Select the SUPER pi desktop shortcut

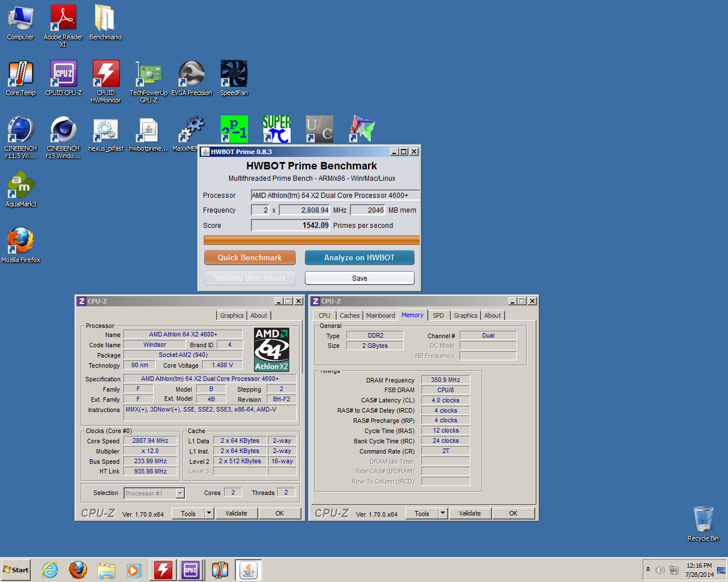(x=277, y=129)
